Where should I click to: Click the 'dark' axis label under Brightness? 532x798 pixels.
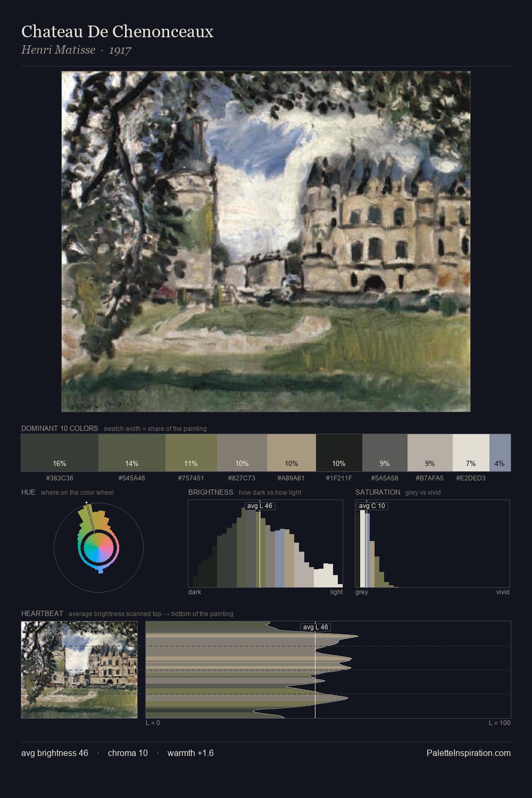click(x=195, y=592)
